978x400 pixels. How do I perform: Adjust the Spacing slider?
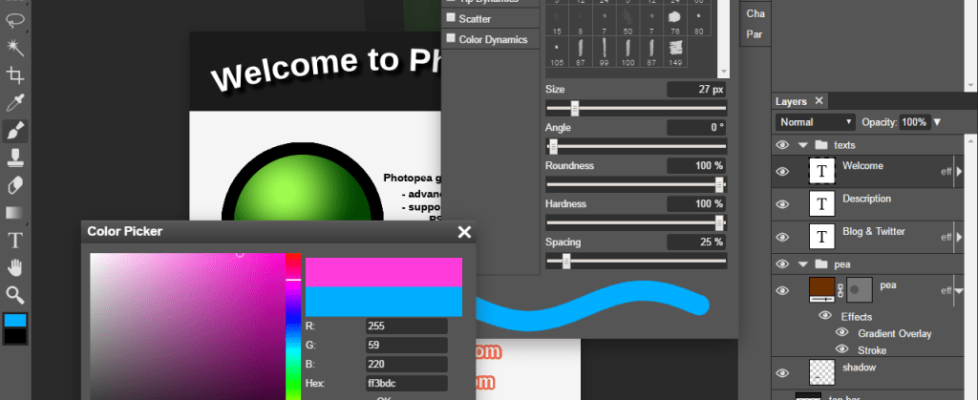(x=636, y=261)
